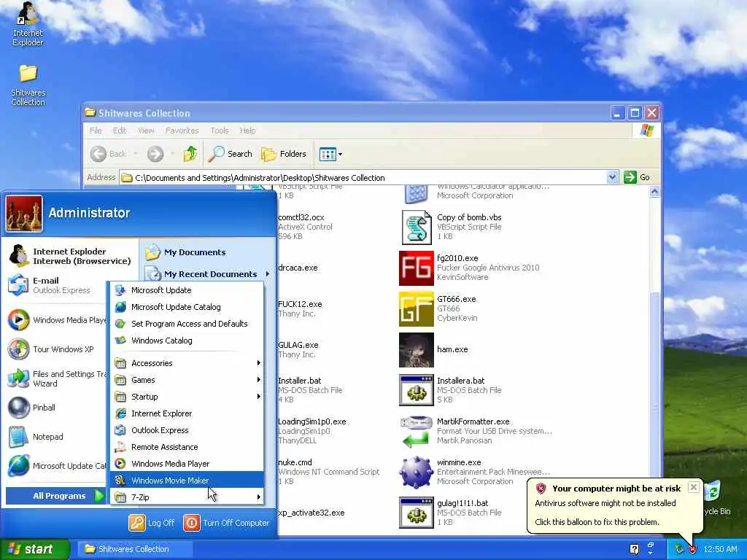
Task: Open the ham.exe character icon
Action: [416, 350]
